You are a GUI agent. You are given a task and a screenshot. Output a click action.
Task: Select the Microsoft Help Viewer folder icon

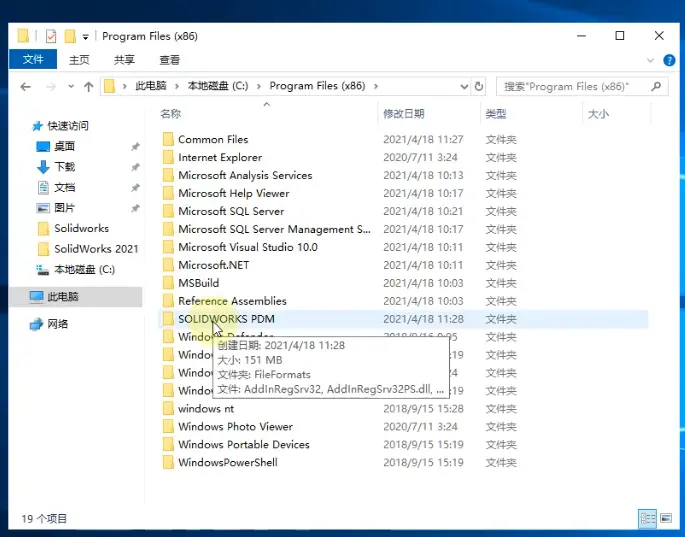168,193
